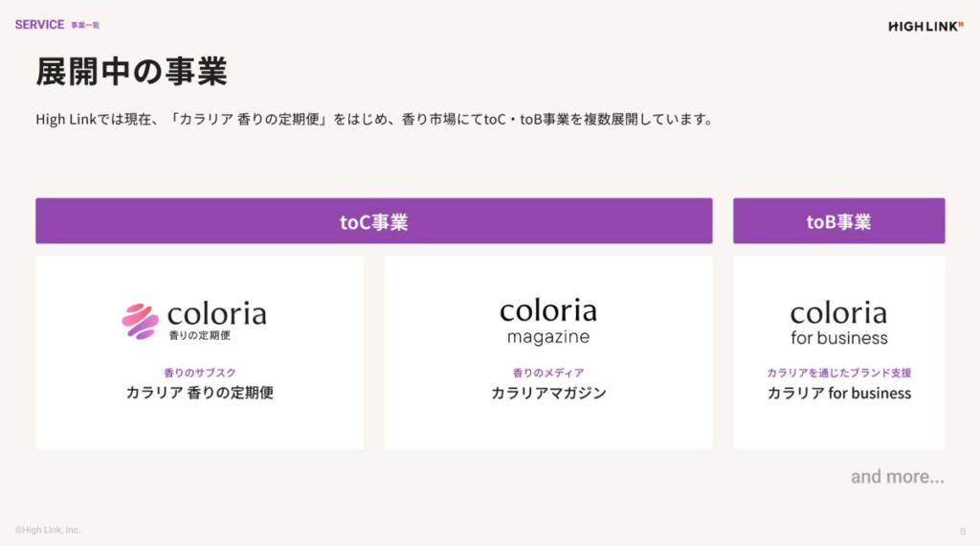Click the coloria for business logo
The height and width of the screenshot is (546, 980).
point(838,323)
